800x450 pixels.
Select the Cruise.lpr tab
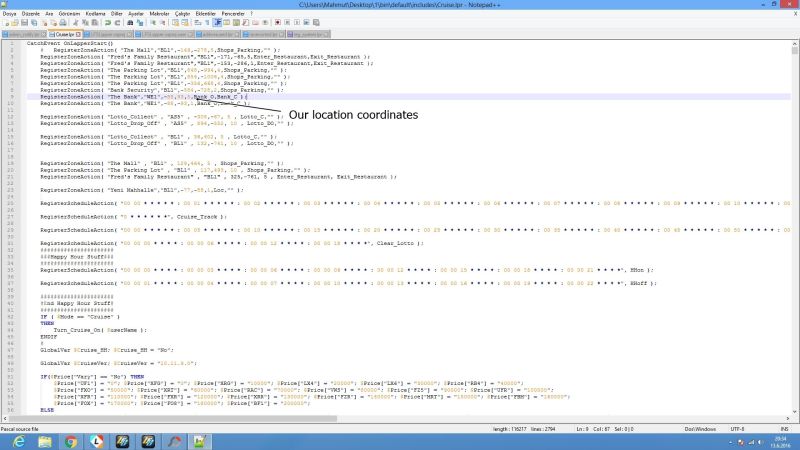coord(63,34)
